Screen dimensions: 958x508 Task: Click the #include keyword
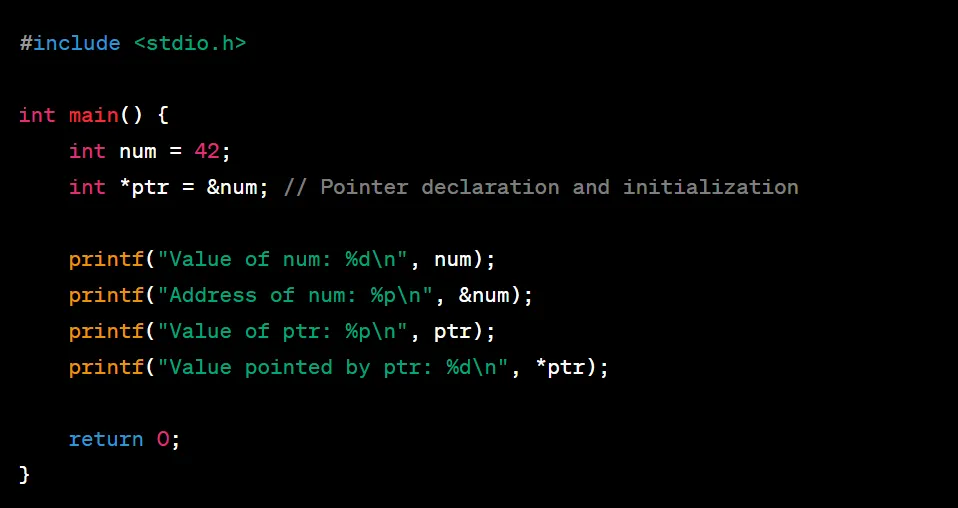pyautogui.click(x=70, y=43)
